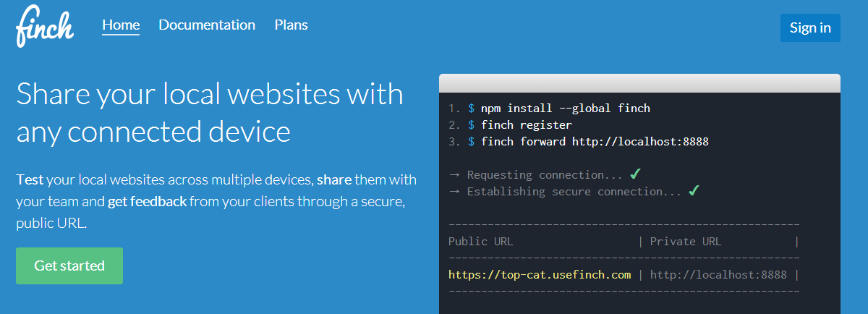Screen dimensions: 868x314
Task: Click the main headline about sharing local websites
Action: (210, 113)
